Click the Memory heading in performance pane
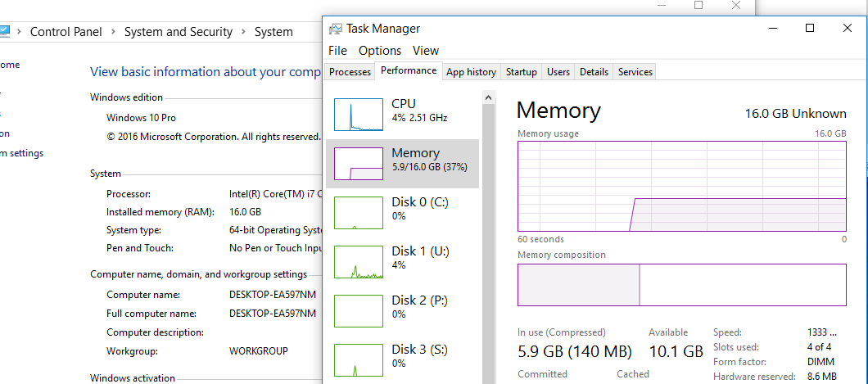This screenshot has width=868, height=384. (558, 111)
